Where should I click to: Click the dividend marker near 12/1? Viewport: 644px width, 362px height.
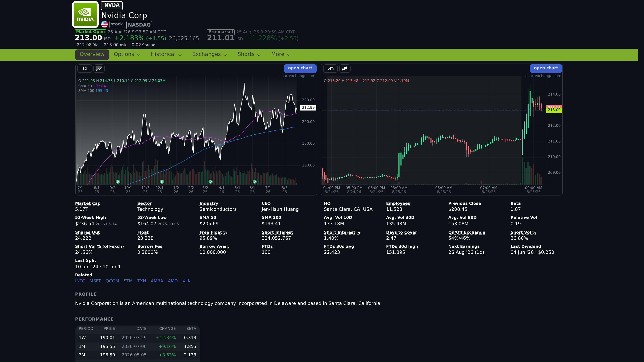point(162,182)
